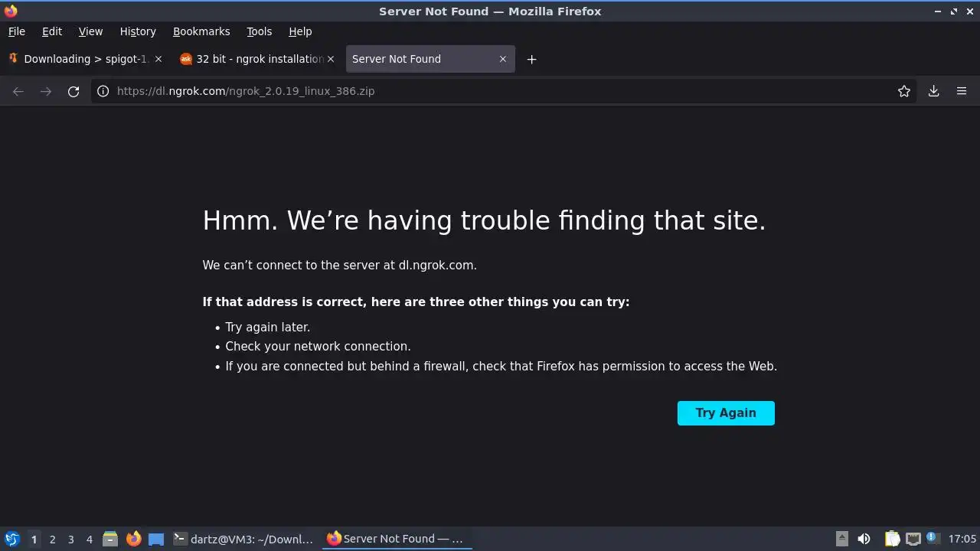
Task: Open the update notifier tray icon
Action: coord(932,538)
